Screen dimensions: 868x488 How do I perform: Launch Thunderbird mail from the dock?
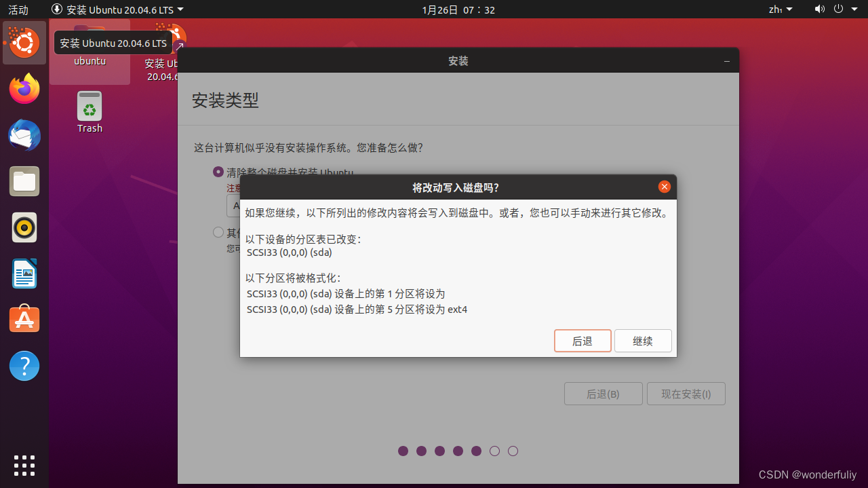[24, 135]
